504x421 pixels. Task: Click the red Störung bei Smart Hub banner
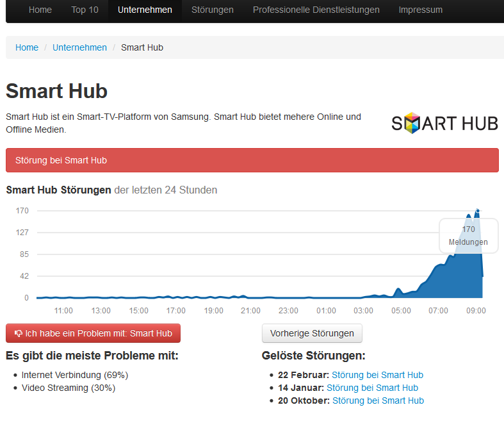click(x=252, y=160)
